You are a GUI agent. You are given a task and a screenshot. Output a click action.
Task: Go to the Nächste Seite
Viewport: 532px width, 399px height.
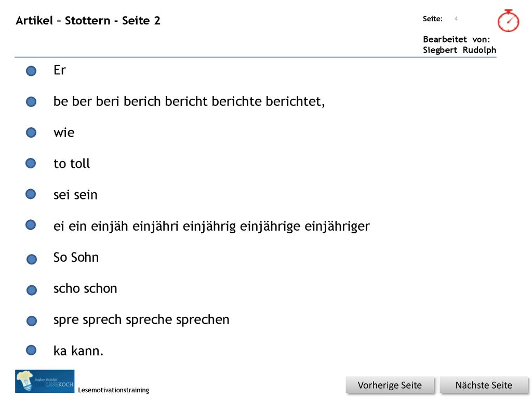click(484, 385)
